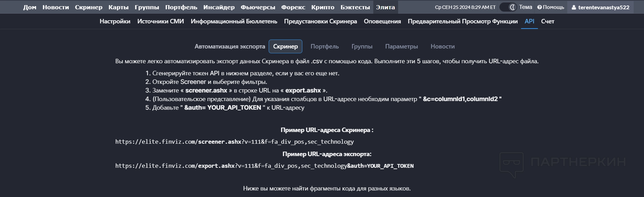
Task: Click the user profile icon
Action: coord(574,7)
